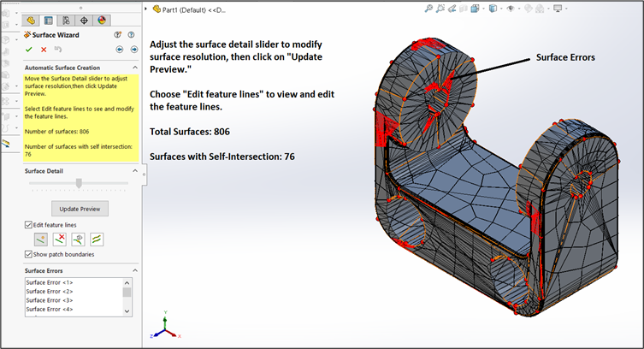Collapse the Surface Detail section
Image resolution: width=644 pixels, height=349 pixels.
[x=133, y=171]
